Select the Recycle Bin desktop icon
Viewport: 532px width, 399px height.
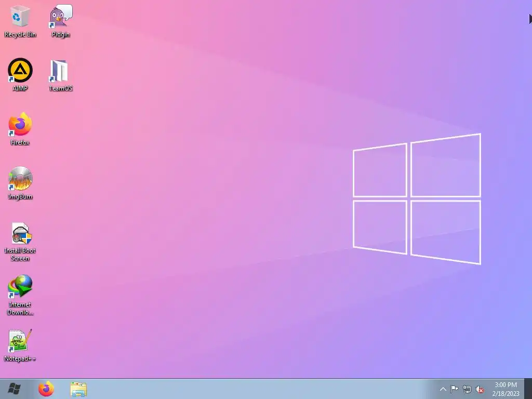pos(20,21)
